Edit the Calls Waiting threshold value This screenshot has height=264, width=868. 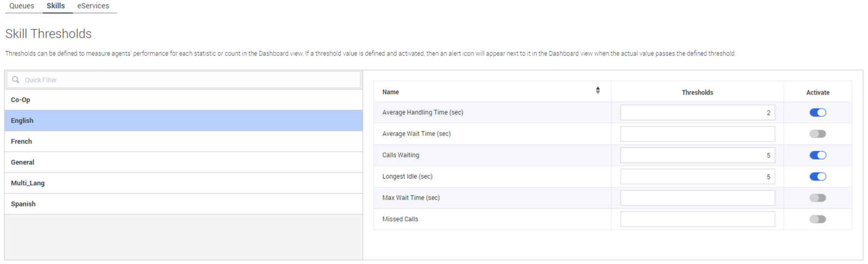pyautogui.click(x=697, y=155)
